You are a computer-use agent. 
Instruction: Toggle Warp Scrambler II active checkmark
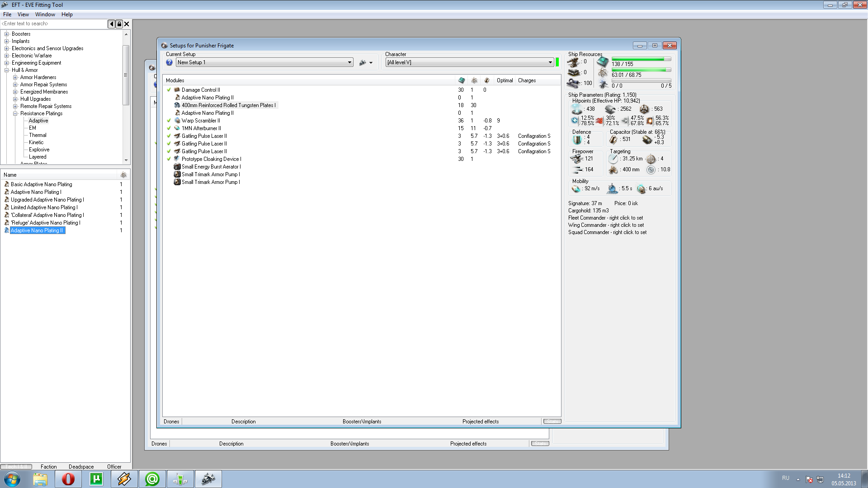[169, 121]
